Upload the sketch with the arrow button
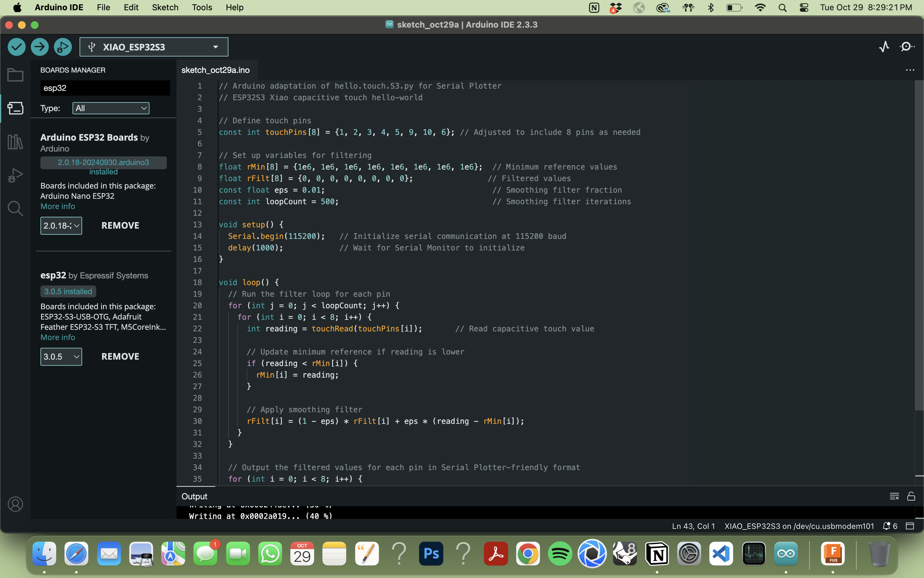924x578 pixels. [40, 47]
